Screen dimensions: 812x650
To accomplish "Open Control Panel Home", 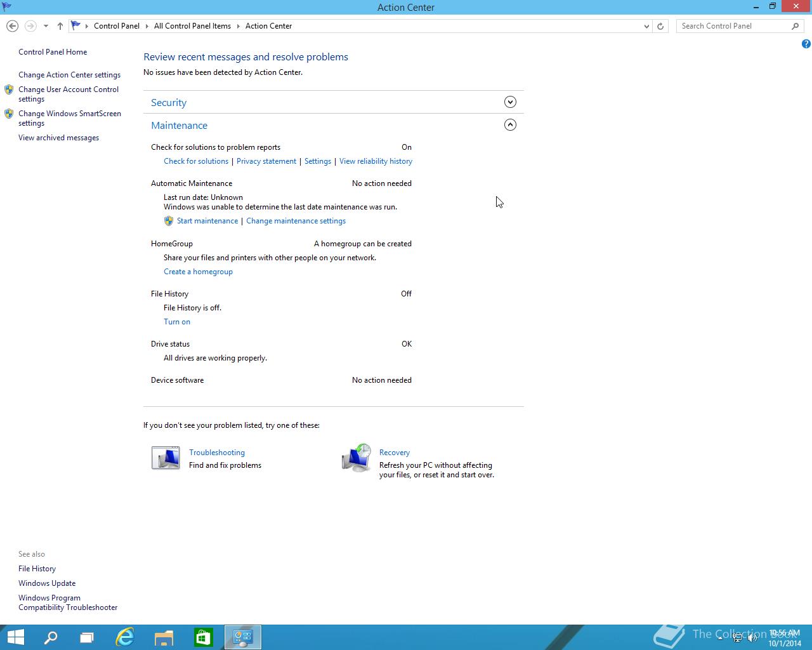I will pos(53,52).
